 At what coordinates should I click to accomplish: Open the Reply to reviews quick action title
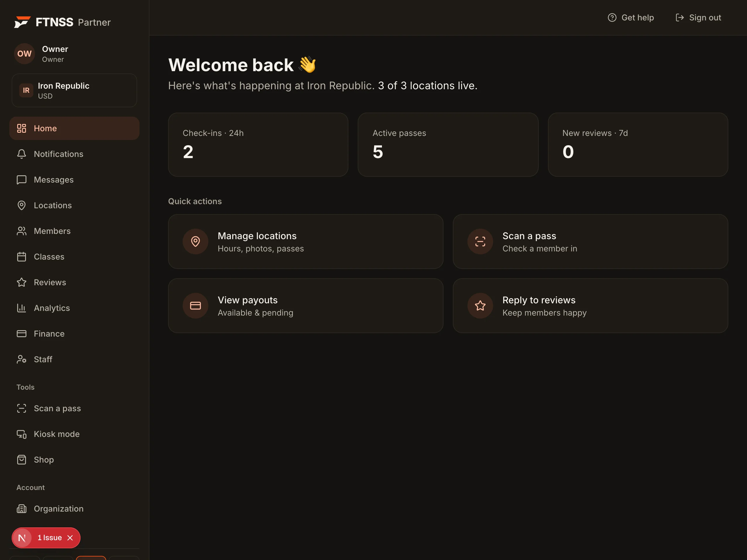tap(539, 300)
